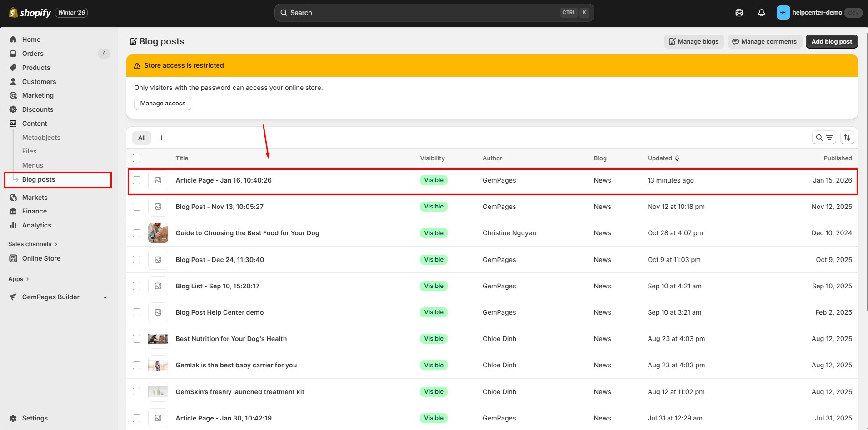Sort by the Updated column header
868x430 pixels.
coord(663,158)
